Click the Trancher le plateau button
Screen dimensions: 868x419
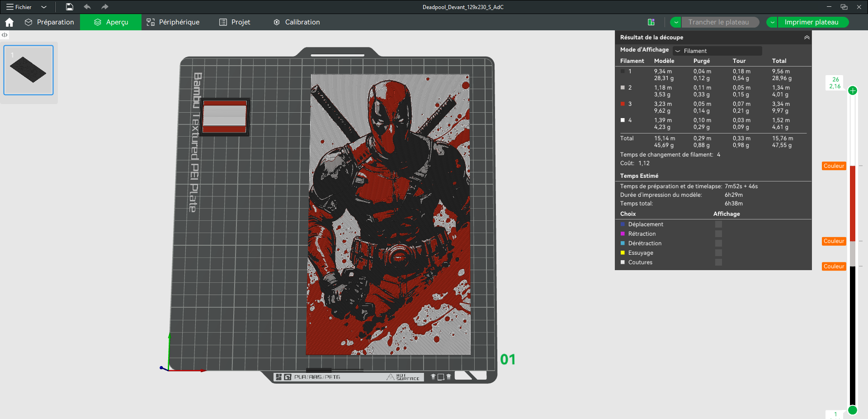click(720, 22)
